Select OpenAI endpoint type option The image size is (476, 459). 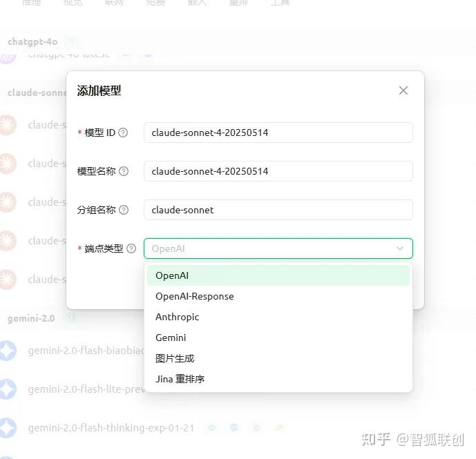278,275
